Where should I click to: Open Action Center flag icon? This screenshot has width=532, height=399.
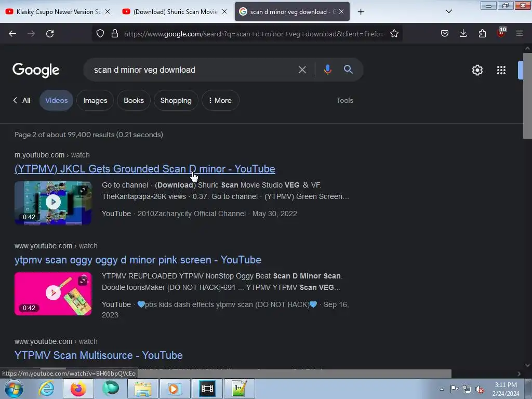454,389
